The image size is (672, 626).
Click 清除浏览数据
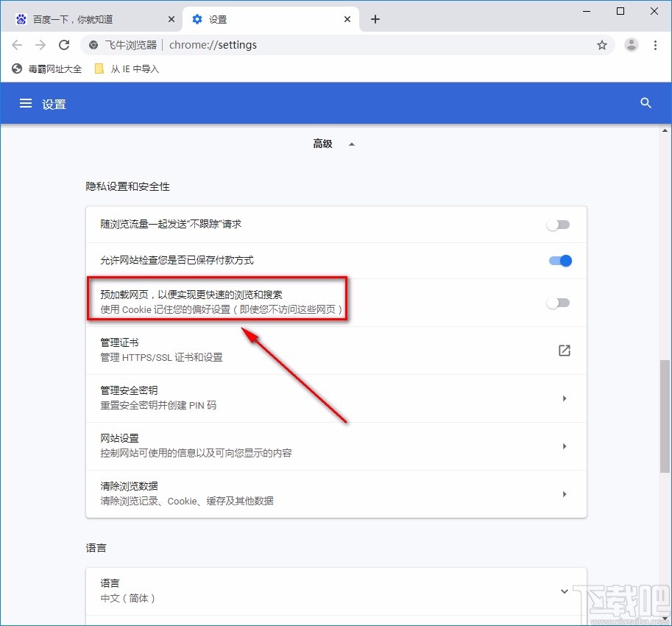click(564, 493)
